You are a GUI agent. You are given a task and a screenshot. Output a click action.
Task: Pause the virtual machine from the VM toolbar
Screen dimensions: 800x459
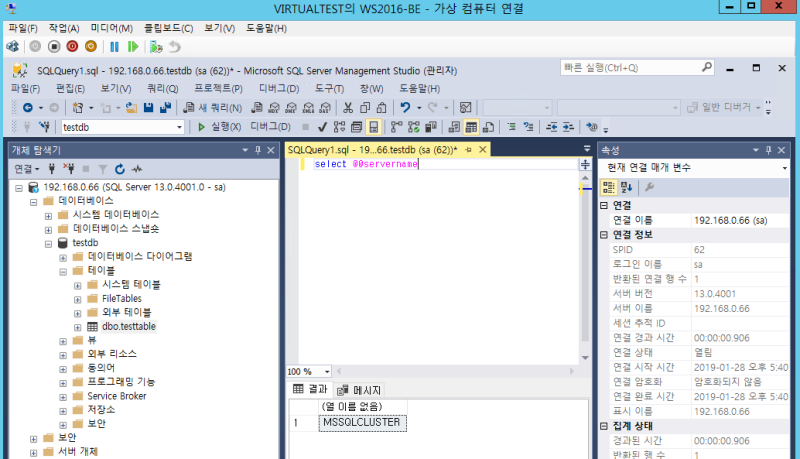(x=114, y=47)
